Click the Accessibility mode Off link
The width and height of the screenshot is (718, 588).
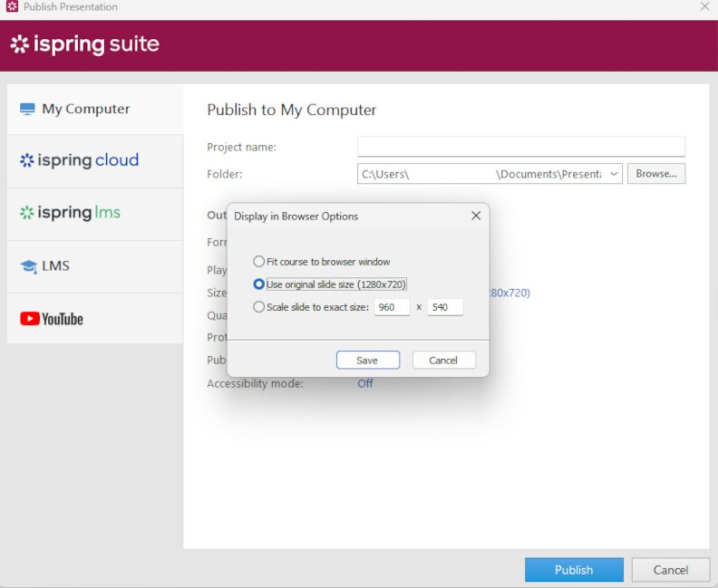(365, 383)
